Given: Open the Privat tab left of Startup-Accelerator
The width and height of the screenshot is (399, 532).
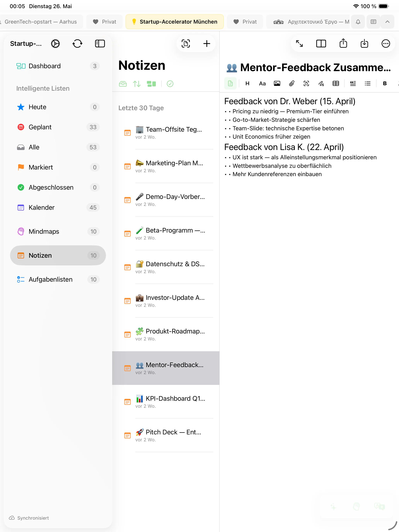Looking at the screenshot, I should 104,22.
